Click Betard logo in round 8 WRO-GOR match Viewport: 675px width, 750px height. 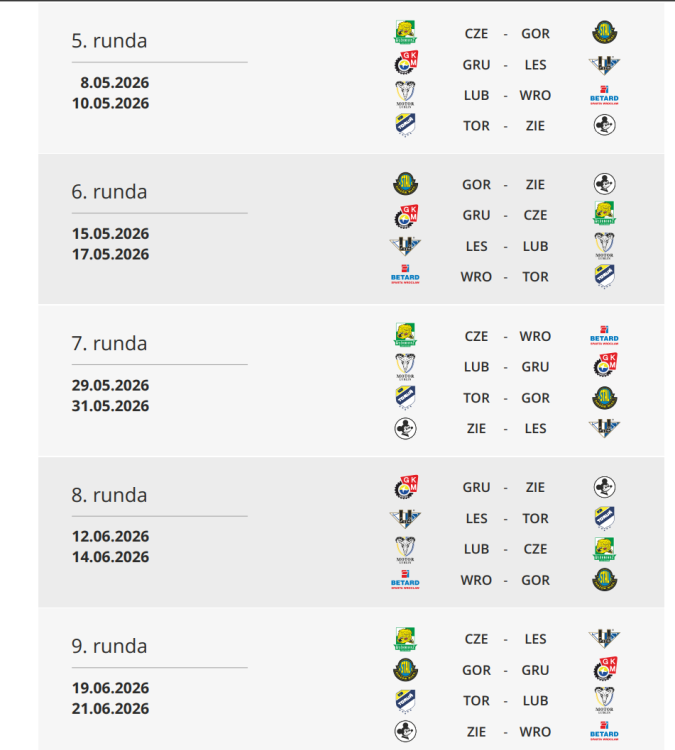[x=405, y=579]
